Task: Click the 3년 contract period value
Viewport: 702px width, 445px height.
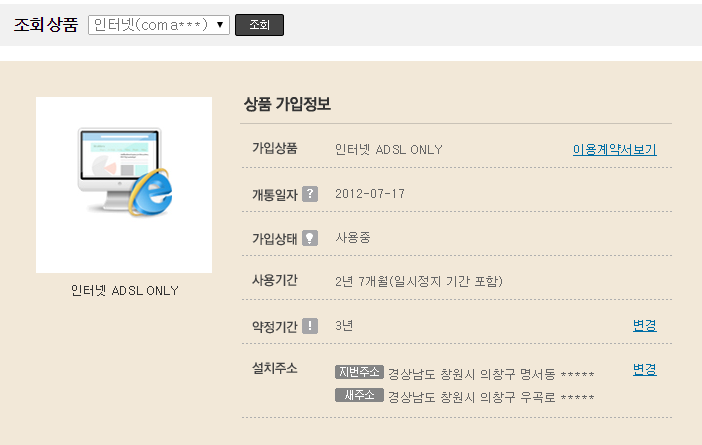Action: click(x=344, y=326)
